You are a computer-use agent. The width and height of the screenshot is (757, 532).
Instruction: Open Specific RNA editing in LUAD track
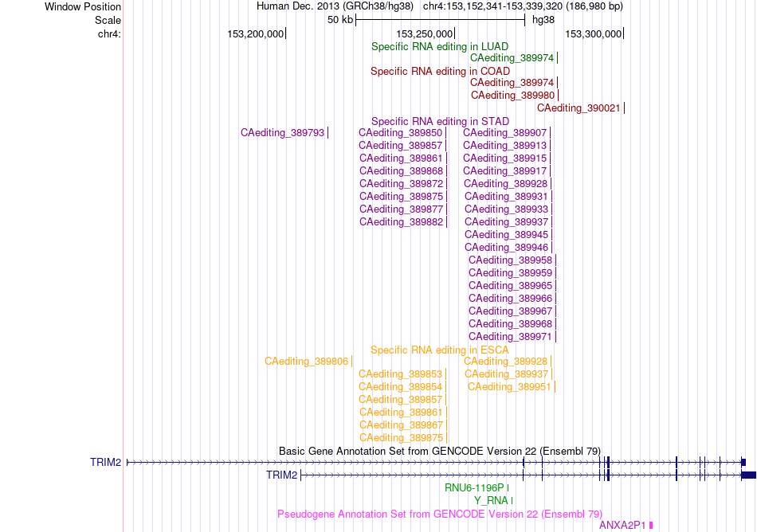(x=440, y=47)
